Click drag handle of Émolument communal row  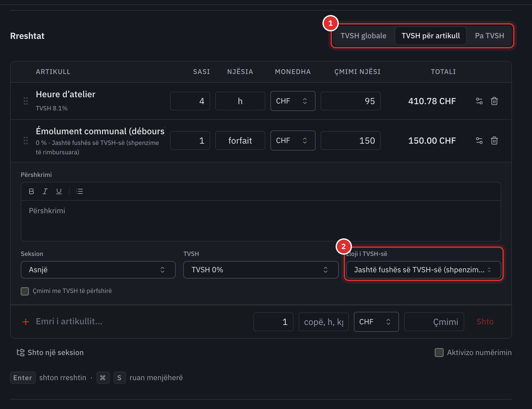(26, 141)
